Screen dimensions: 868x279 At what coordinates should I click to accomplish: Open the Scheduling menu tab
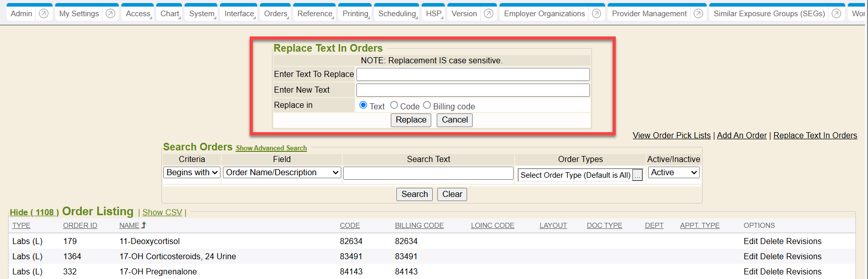coord(397,14)
